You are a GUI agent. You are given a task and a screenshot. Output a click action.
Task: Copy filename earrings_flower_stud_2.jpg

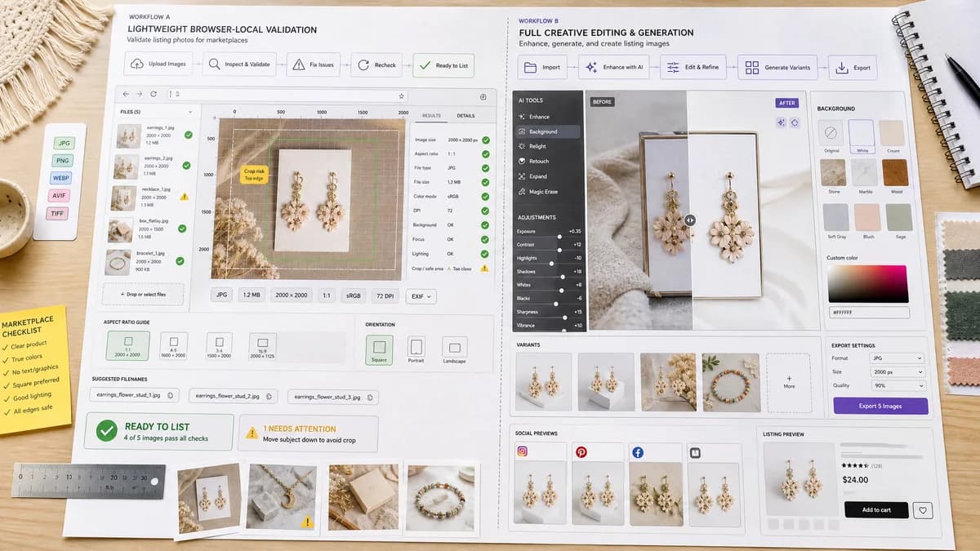click(269, 396)
